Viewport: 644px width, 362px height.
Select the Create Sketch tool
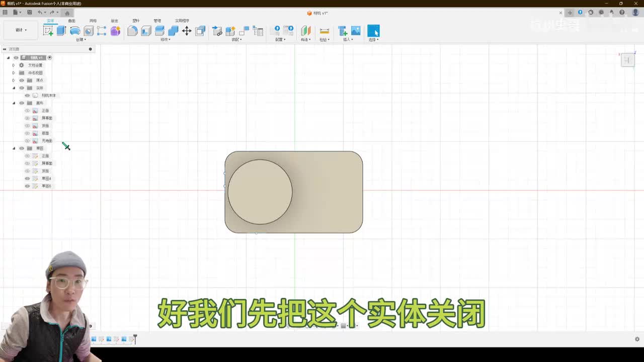(x=48, y=31)
